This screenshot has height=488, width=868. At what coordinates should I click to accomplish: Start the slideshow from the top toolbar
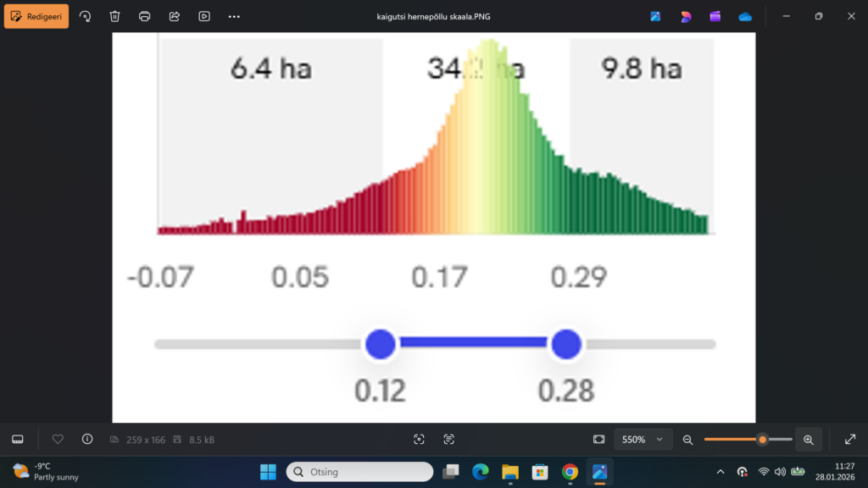pyautogui.click(x=204, y=16)
